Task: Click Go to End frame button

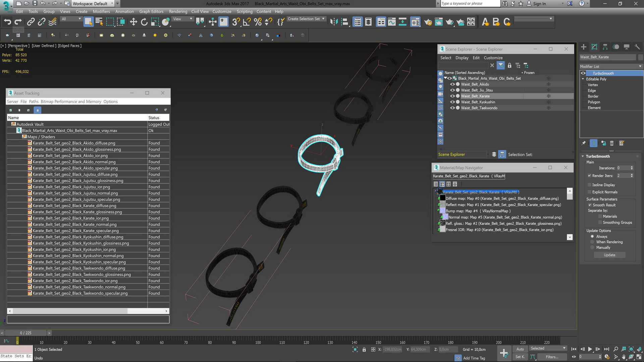Action: (606, 349)
